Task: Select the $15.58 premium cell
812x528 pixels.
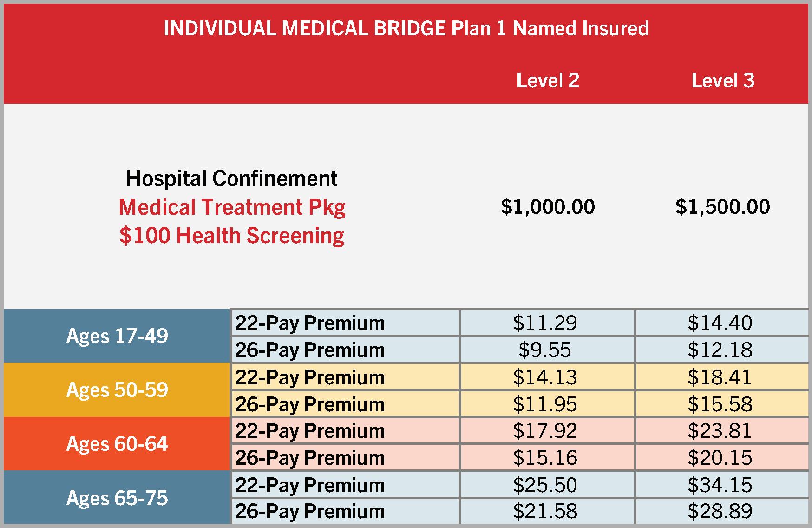Action: click(720, 404)
